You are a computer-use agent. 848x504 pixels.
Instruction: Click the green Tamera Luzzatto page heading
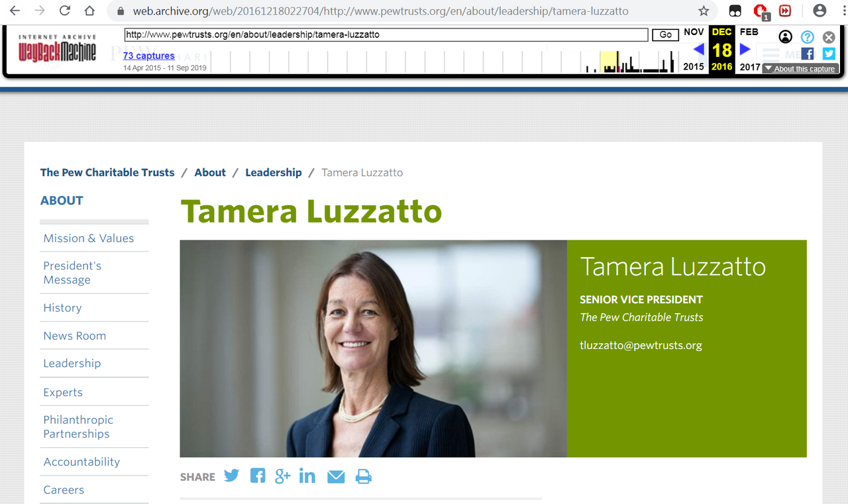(x=311, y=211)
